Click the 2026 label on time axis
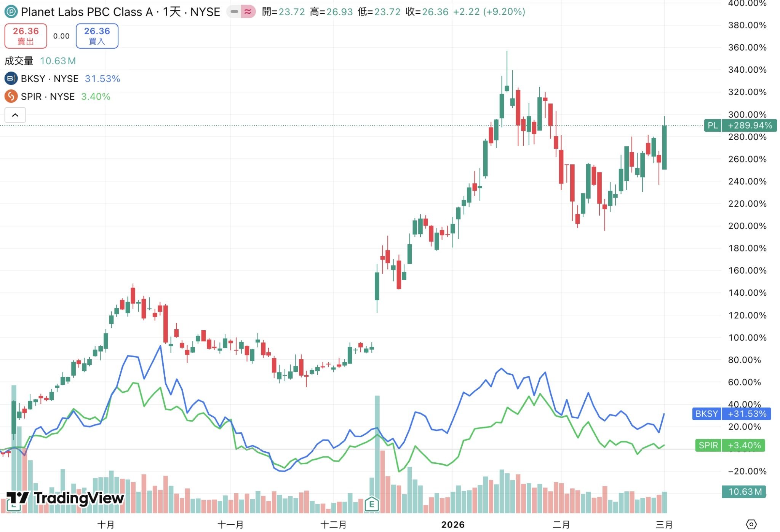 tap(453, 524)
